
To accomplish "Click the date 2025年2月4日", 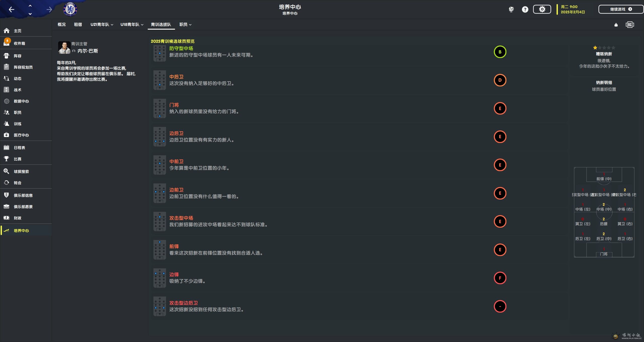I will (573, 12).
